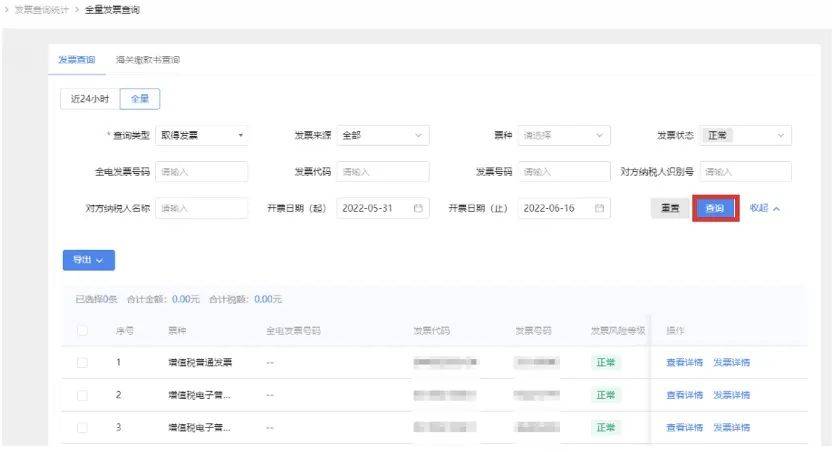This screenshot has height=452, width=836.
Task: Focus the 全电发票号码 input field
Action: click(202, 172)
